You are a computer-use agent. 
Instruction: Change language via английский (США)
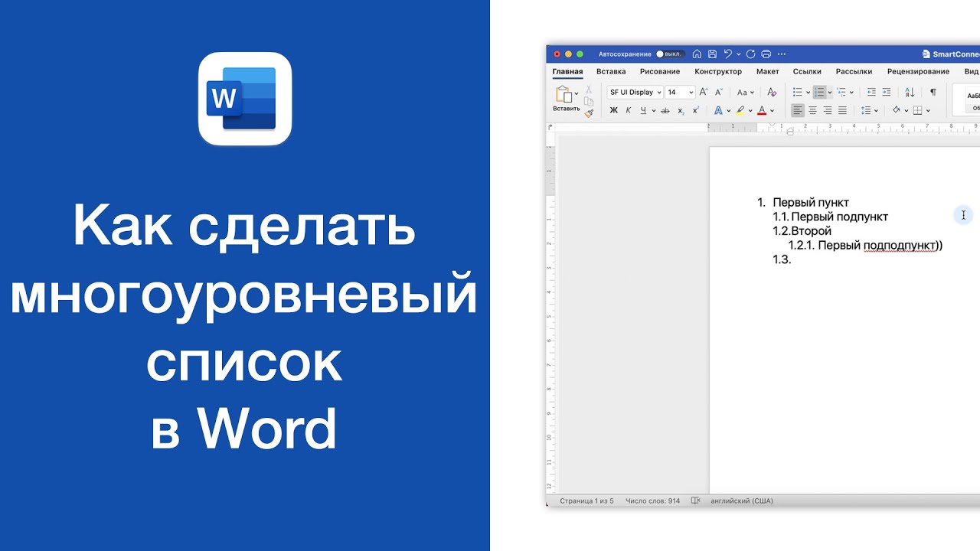click(x=742, y=500)
